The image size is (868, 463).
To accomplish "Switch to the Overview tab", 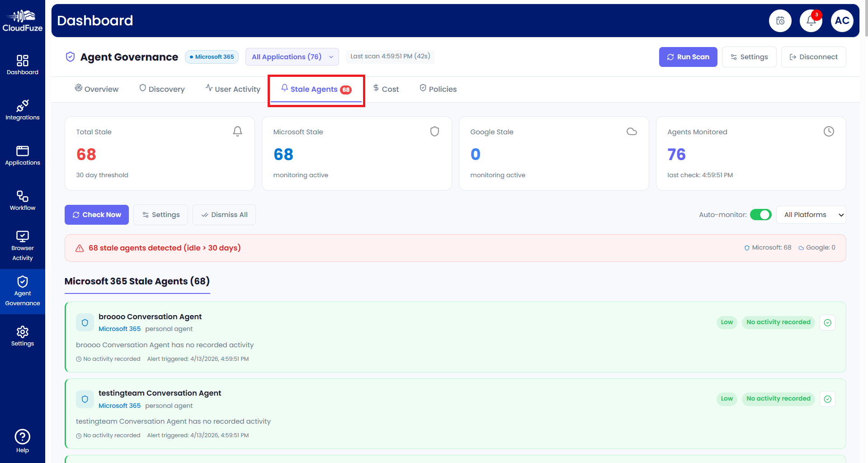I will 97,89.
